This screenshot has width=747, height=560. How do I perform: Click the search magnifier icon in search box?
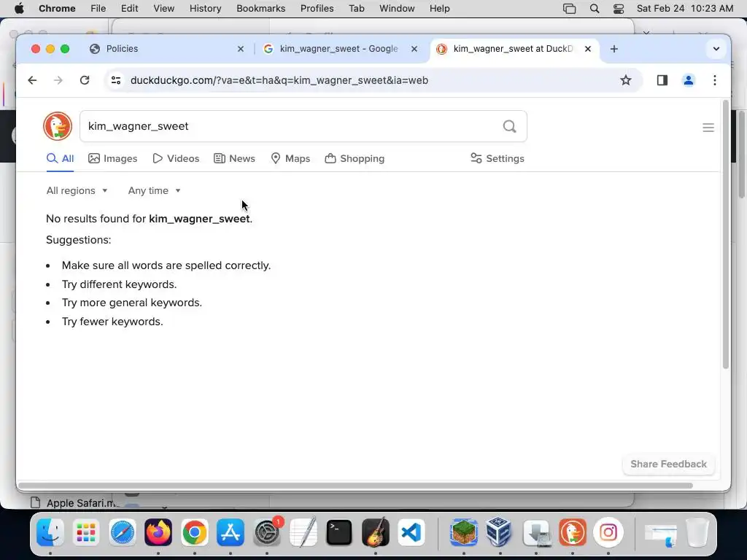click(509, 126)
